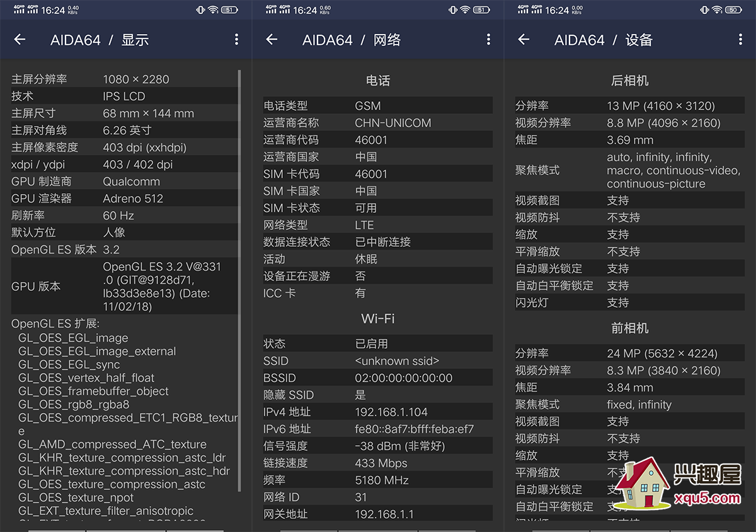Select the GPU 版本 row
This screenshot has width=756, height=532.
point(124,286)
